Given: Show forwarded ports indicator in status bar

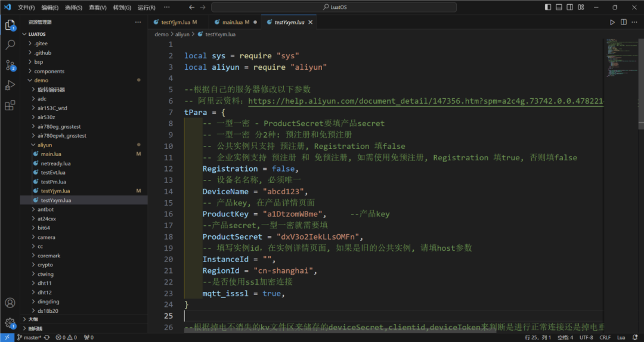Looking at the screenshot, I should point(89,337).
